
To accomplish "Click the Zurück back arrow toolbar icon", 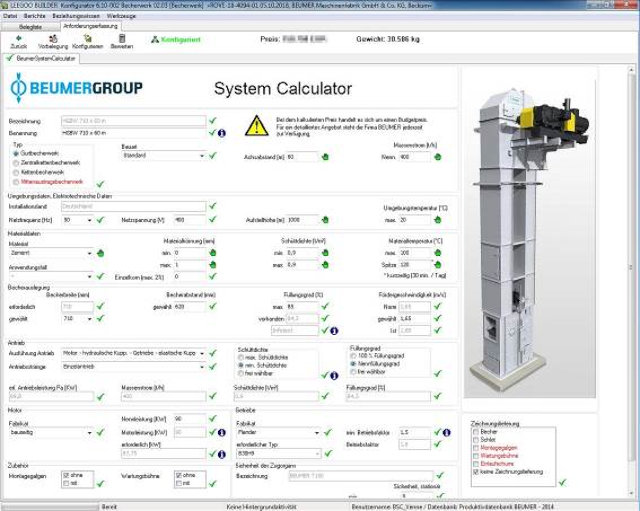I will (19, 38).
